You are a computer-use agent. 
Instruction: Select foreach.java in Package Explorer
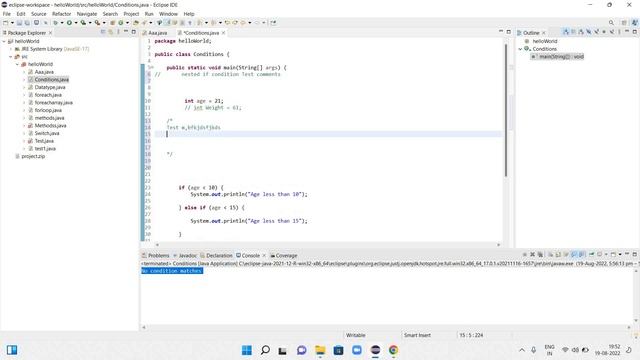tap(48, 95)
